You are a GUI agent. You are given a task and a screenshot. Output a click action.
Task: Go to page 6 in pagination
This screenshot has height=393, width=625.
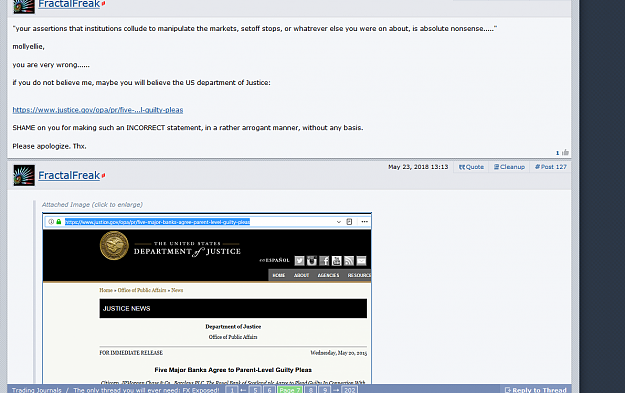pyautogui.click(x=269, y=390)
